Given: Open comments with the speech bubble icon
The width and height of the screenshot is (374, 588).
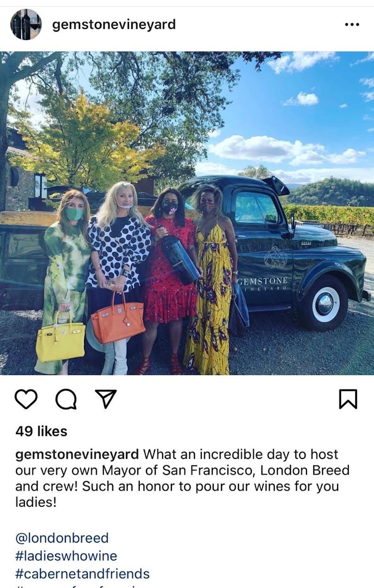Looking at the screenshot, I should click(x=66, y=399).
